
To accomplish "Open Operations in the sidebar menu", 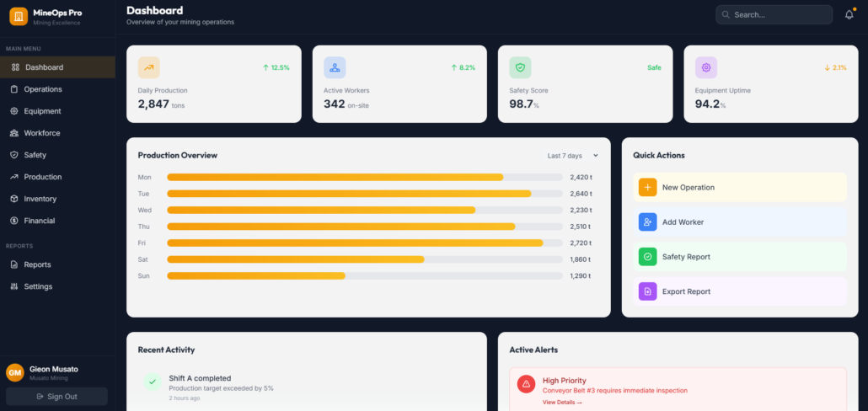I will pyautogui.click(x=42, y=89).
